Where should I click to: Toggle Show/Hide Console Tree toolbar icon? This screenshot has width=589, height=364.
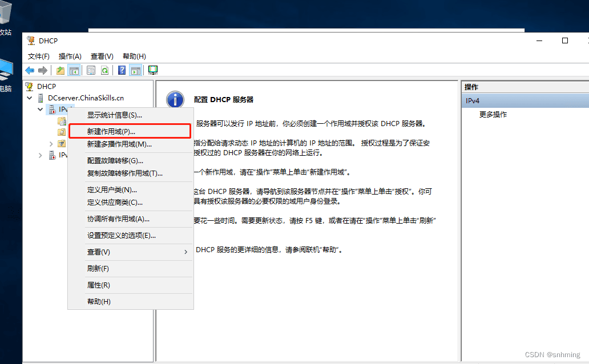click(74, 70)
